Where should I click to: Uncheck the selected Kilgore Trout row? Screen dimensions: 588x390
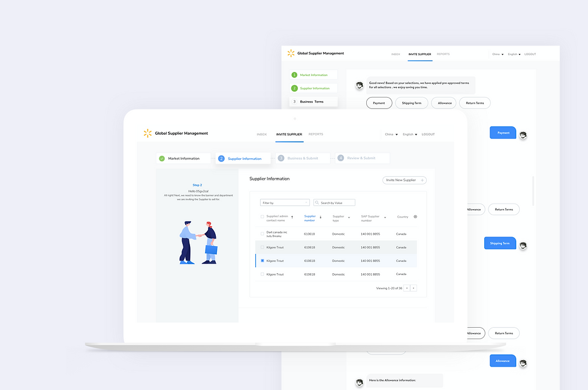[x=262, y=261]
